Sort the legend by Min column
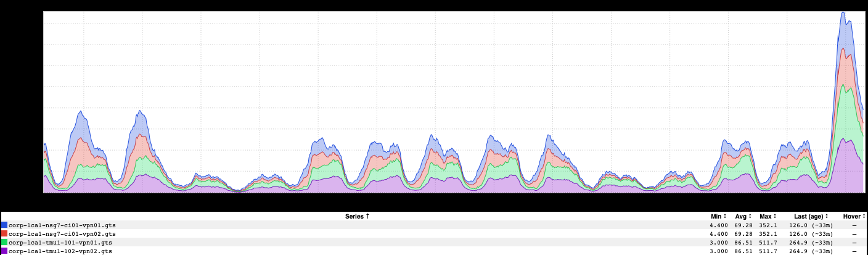The height and width of the screenshot is (255, 868). (719, 216)
